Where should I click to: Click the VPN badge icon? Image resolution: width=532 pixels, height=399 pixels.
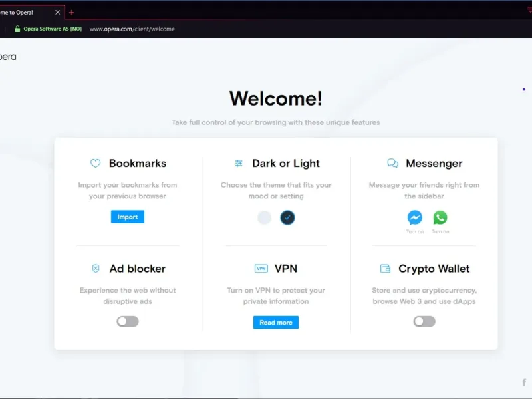261,269
